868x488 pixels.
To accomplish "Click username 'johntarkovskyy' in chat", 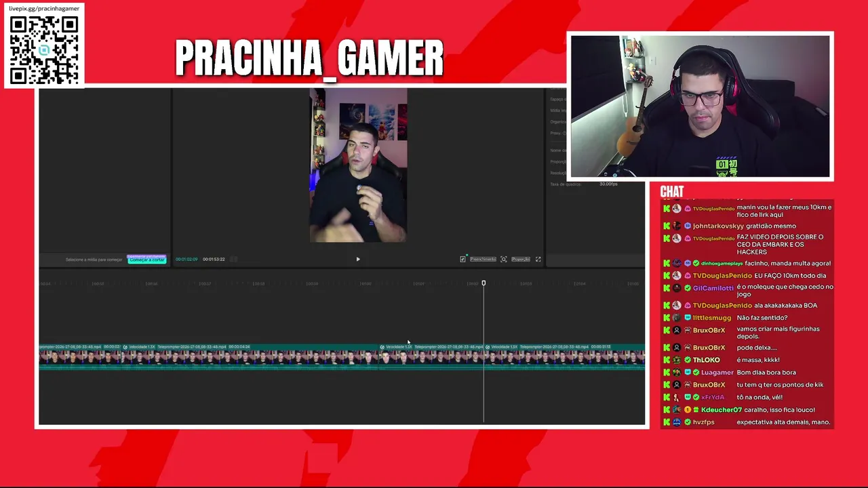I will point(718,226).
